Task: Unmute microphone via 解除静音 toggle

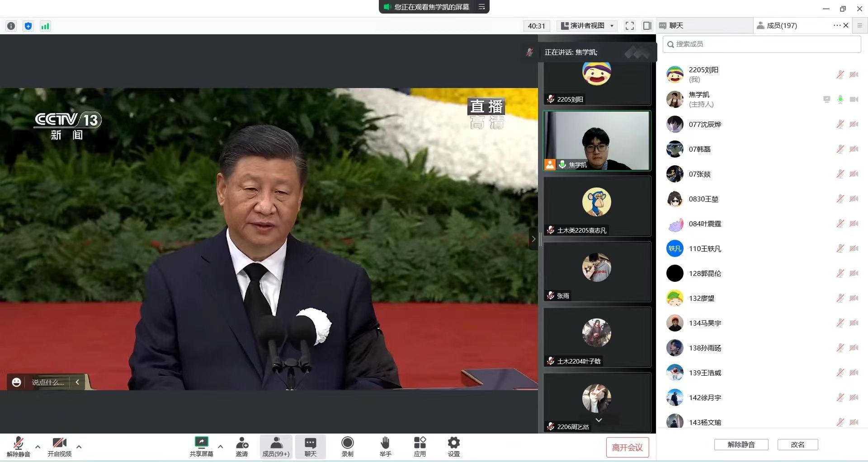Action: [19, 446]
